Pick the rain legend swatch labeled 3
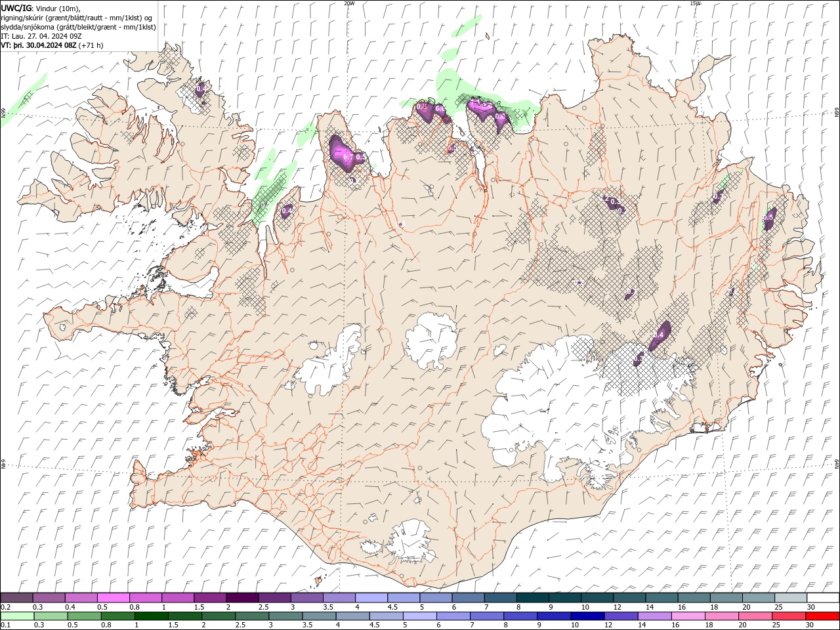Image resolution: width=840 pixels, height=630 pixels. 285,616
